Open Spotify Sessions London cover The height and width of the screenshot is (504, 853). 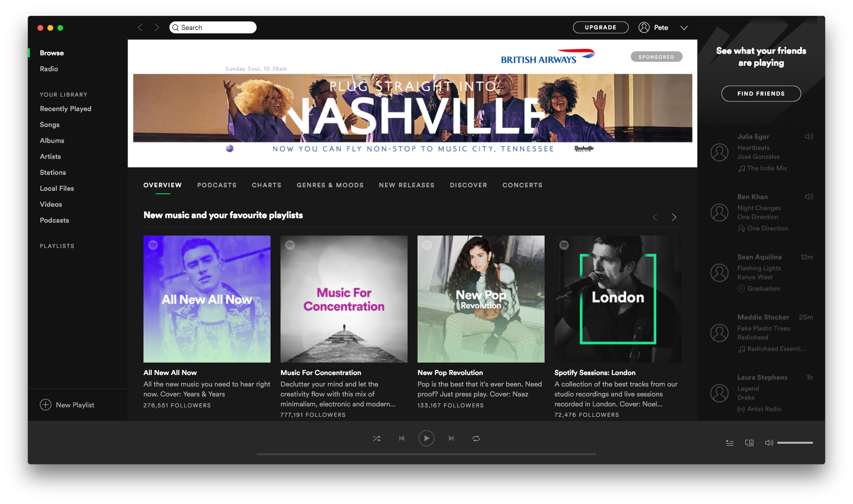618,299
